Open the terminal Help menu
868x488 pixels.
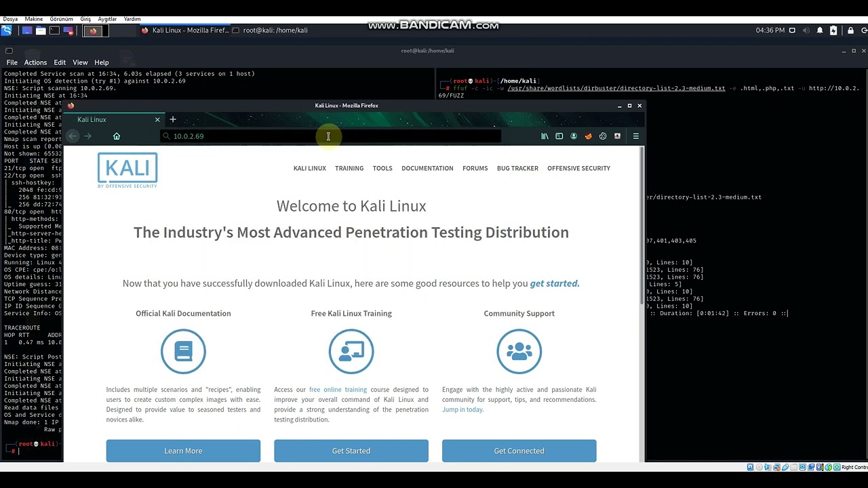[x=101, y=62]
